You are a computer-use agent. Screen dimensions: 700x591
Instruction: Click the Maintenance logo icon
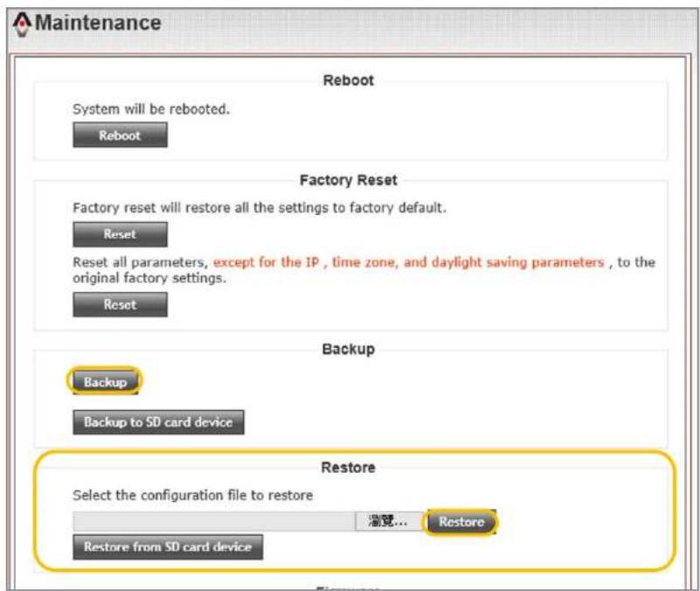click(x=22, y=24)
